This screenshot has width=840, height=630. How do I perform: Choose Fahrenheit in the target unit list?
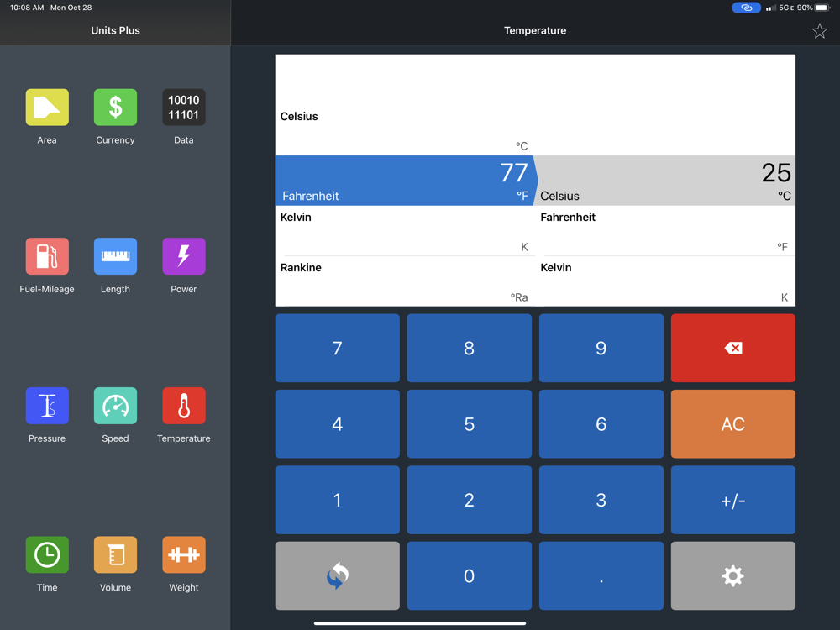coord(665,231)
